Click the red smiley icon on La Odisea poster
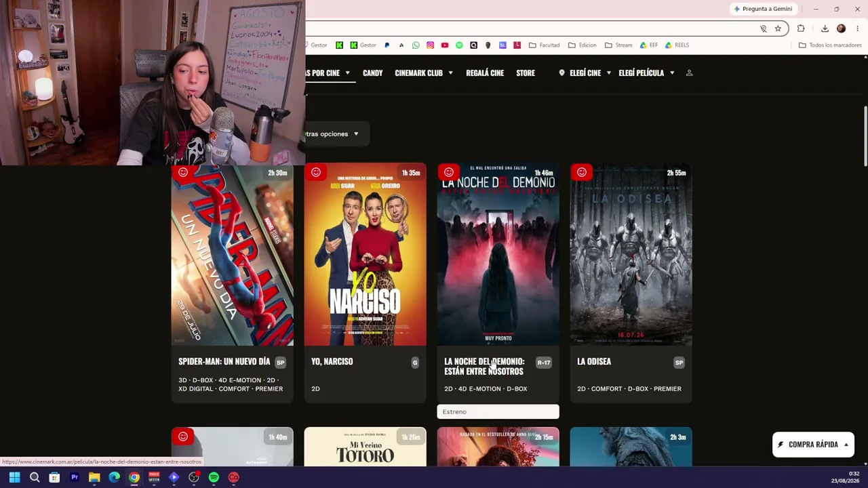The width and height of the screenshot is (868, 488). pos(582,173)
